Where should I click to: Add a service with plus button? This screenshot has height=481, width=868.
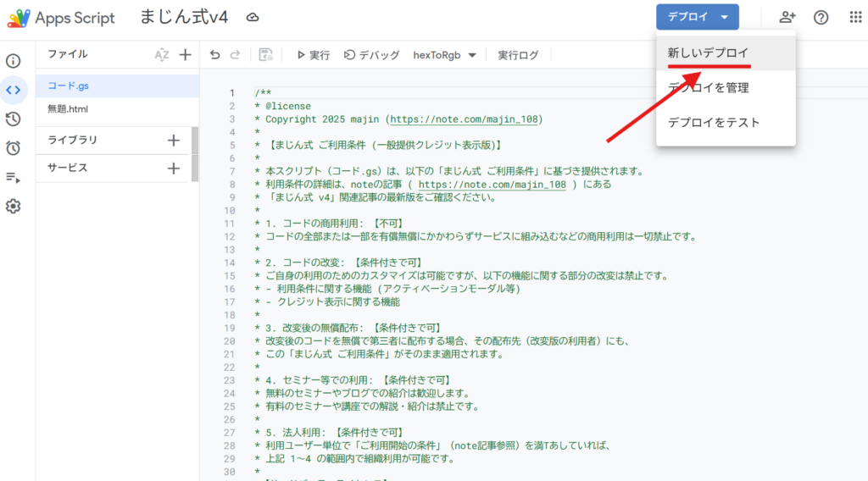pyautogui.click(x=174, y=168)
